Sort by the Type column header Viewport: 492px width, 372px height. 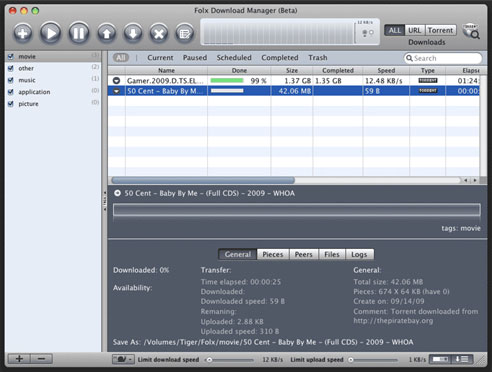pyautogui.click(x=428, y=70)
